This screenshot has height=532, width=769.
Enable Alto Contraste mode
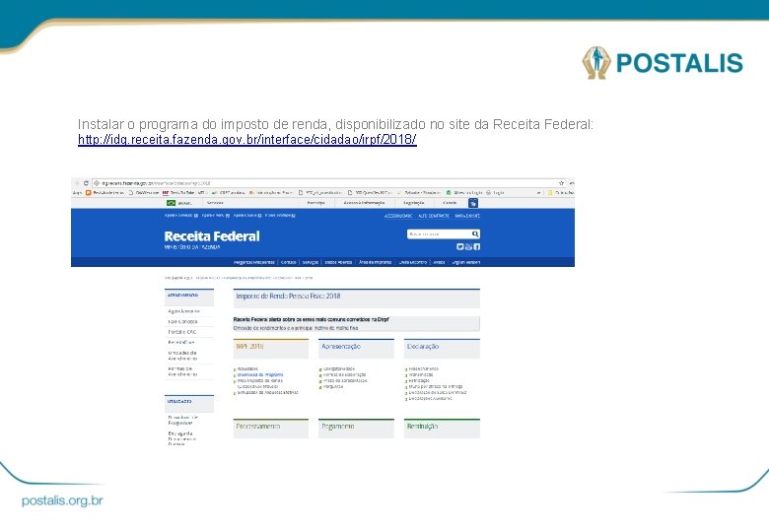(433, 216)
